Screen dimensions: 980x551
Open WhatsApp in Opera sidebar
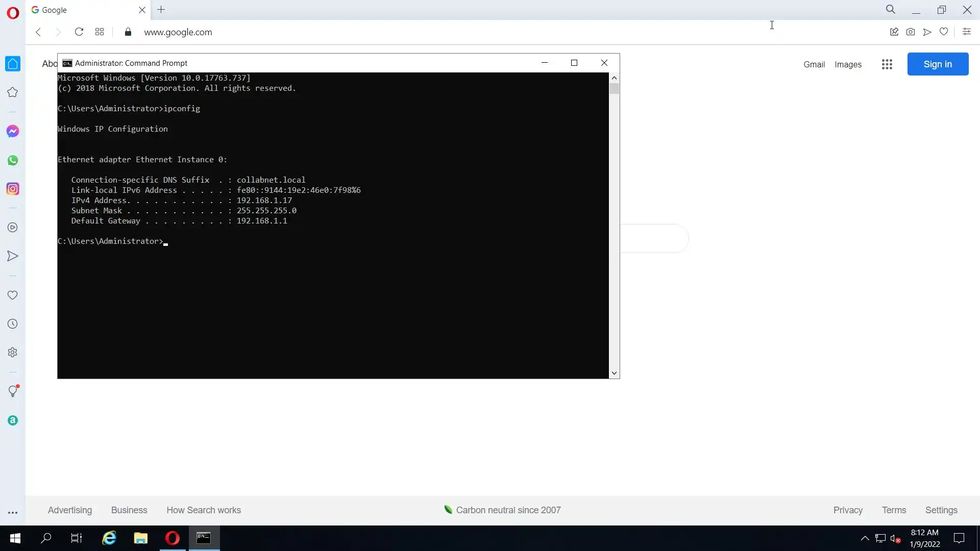pyautogui.click(x=13, y=160)
